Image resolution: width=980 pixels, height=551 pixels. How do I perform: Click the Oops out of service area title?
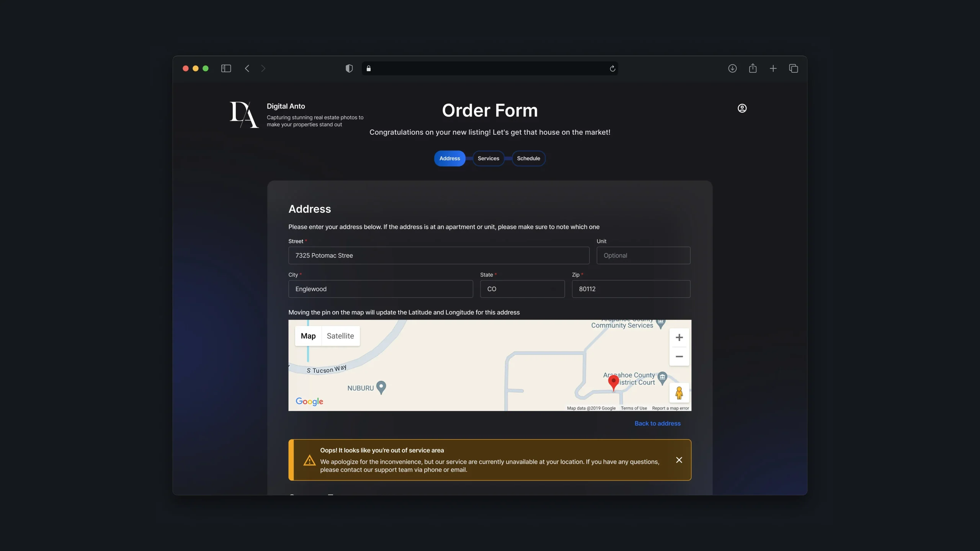point(382,450)
